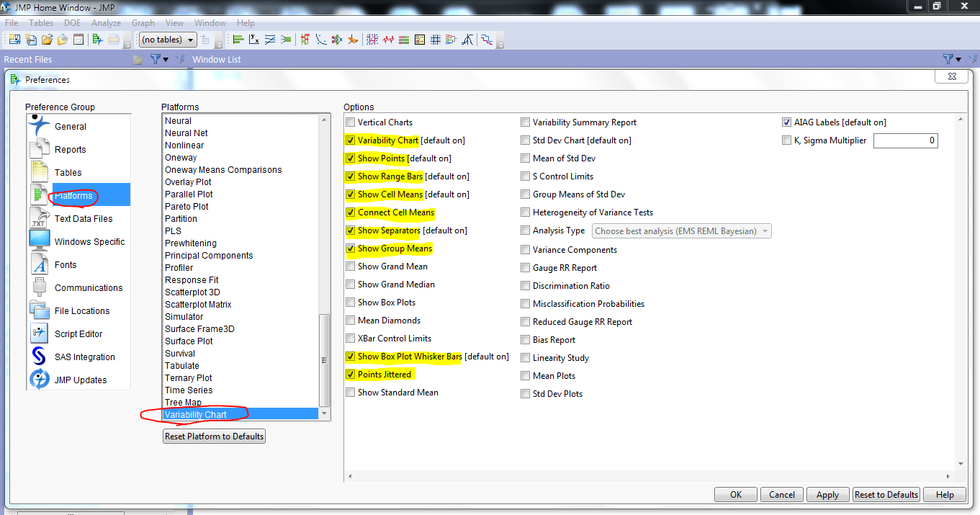Select the SAS Integration preference icon
This screenshot has width=980, height=515.
40,356
